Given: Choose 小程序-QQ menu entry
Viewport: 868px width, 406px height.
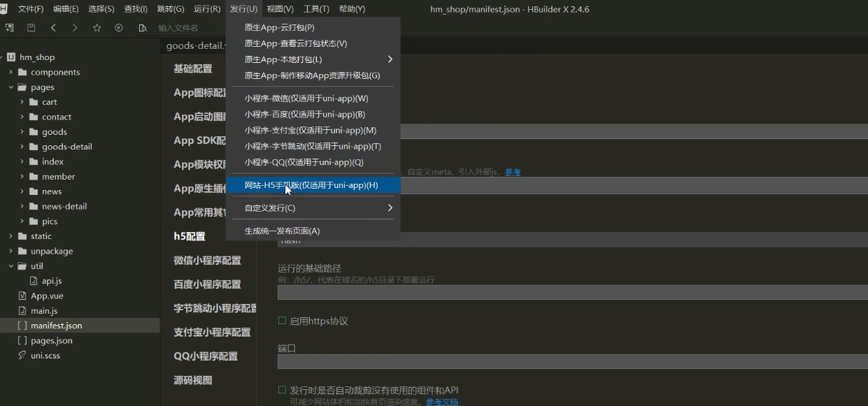Looking at the screenshot, I should (313, 162).
